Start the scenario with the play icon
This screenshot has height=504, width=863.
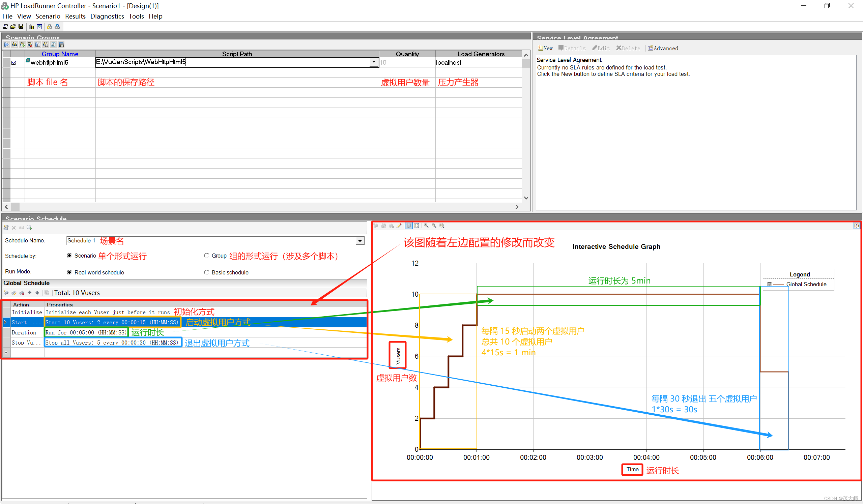tap(6, 45)
